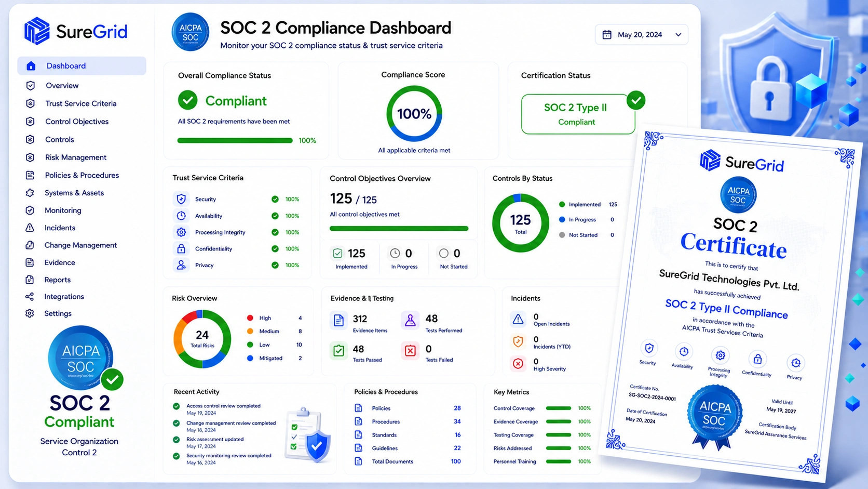Click the Privacy person icon in criteria list
This screenshot has height=489, width=868.
coord(181,265)
